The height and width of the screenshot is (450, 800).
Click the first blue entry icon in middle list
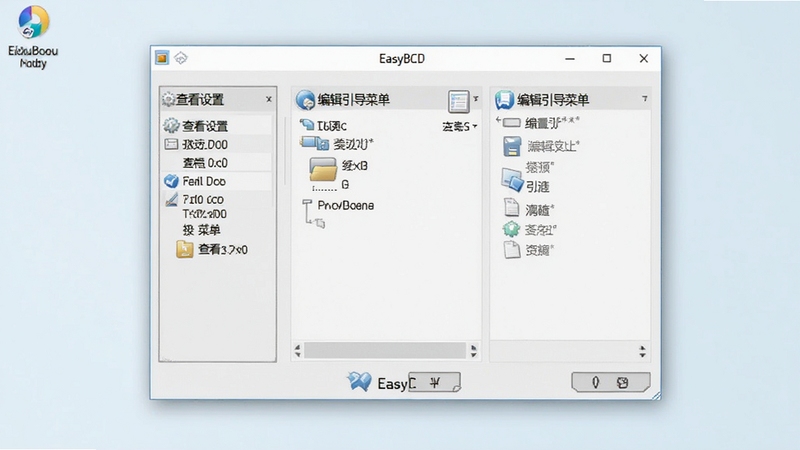click(x=307, y=124)
